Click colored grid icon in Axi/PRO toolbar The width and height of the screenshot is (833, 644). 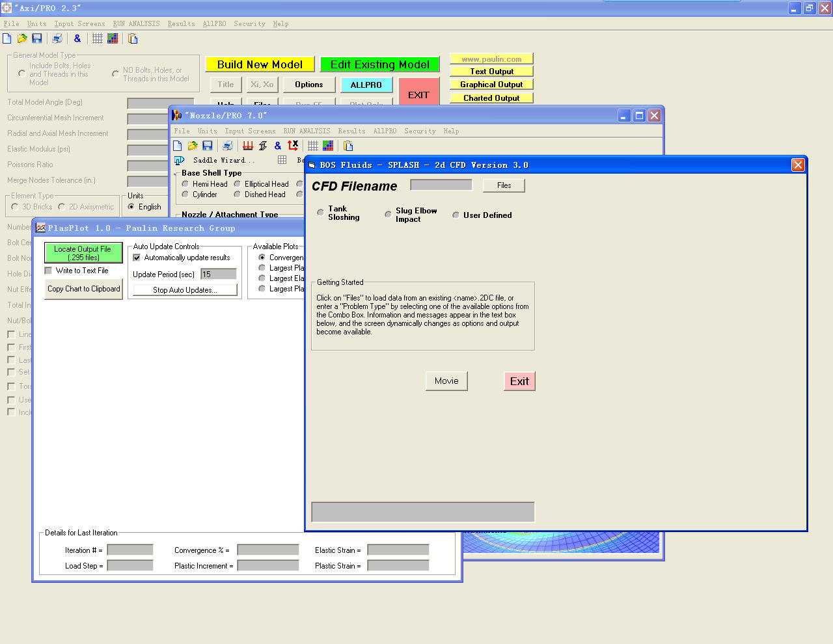(x=113, y=38)
